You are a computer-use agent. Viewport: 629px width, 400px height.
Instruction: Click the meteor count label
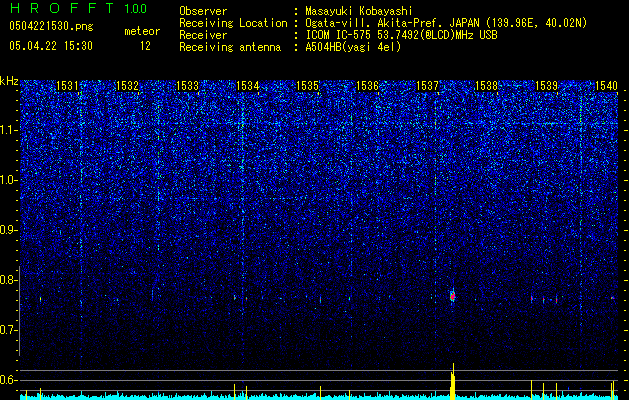point(142,31)
